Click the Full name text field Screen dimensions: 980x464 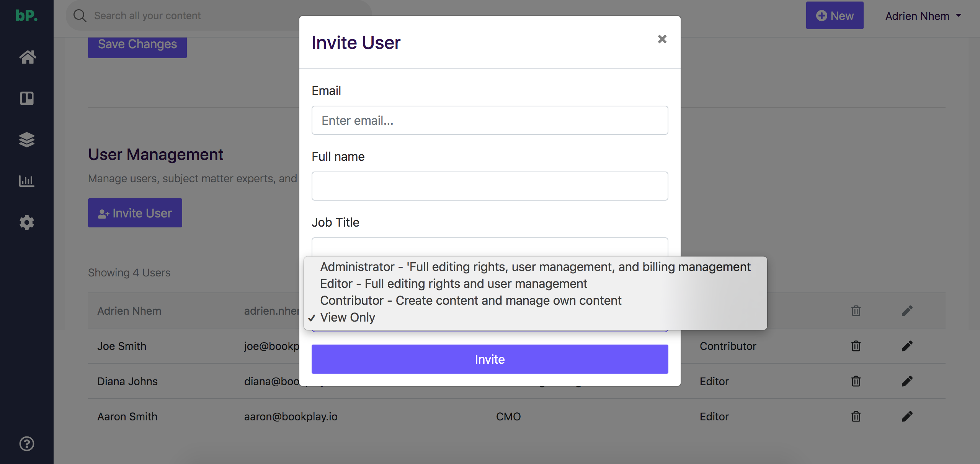click(x=490, y=186)
